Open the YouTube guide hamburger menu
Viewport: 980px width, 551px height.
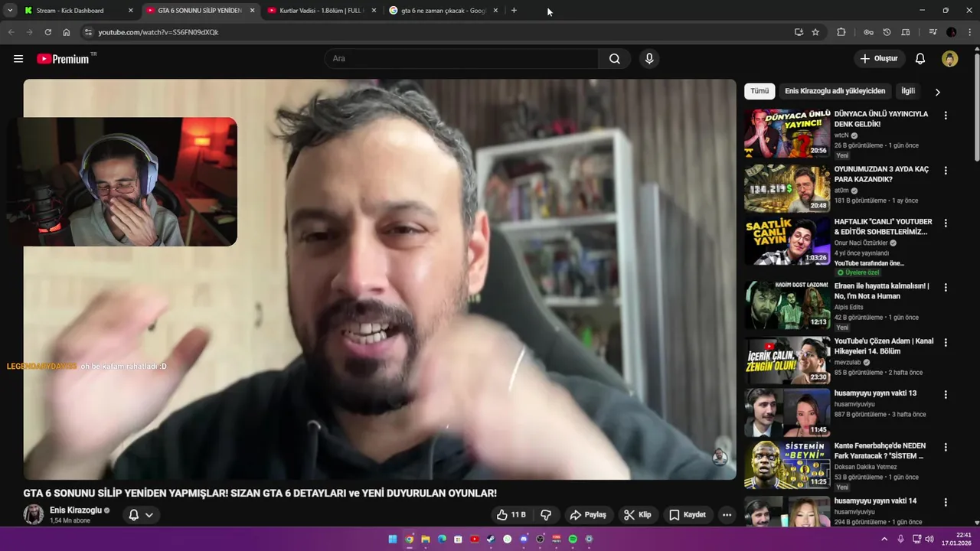click(18, 59)
